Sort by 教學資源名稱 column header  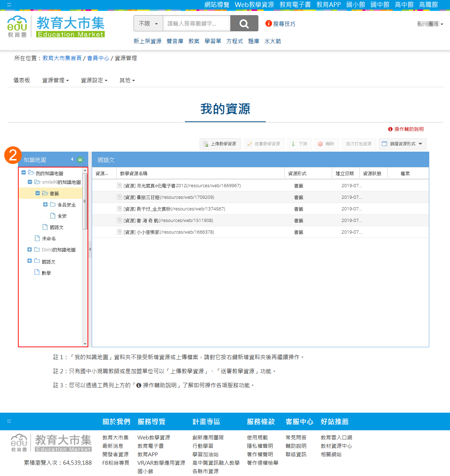click(x=200, y=173)
